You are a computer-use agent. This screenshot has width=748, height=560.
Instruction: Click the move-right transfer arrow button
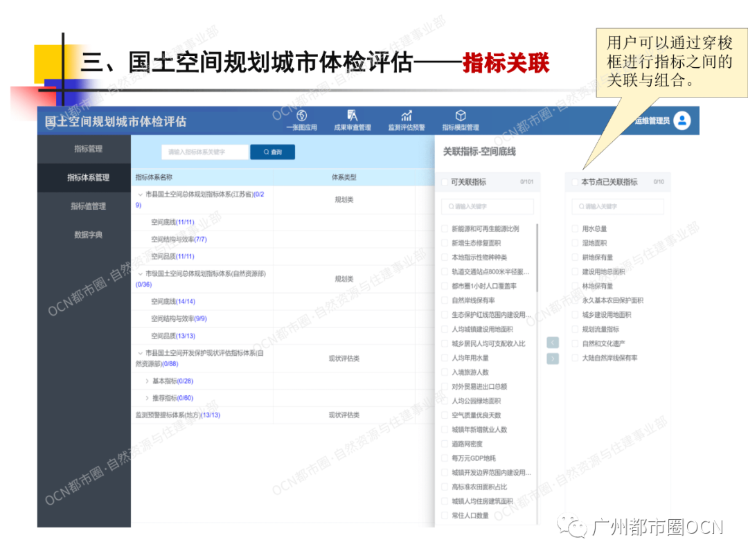pyautogui.click(x=553, y=359)
